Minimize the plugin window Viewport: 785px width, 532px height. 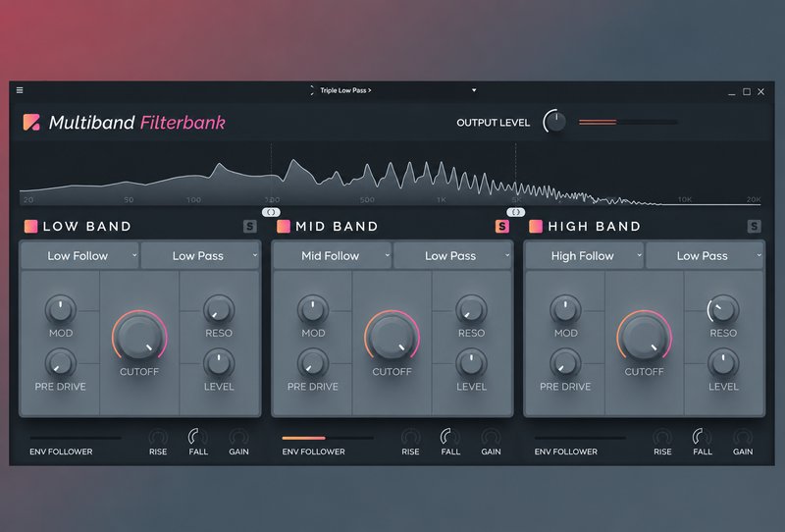click(731, 92)
